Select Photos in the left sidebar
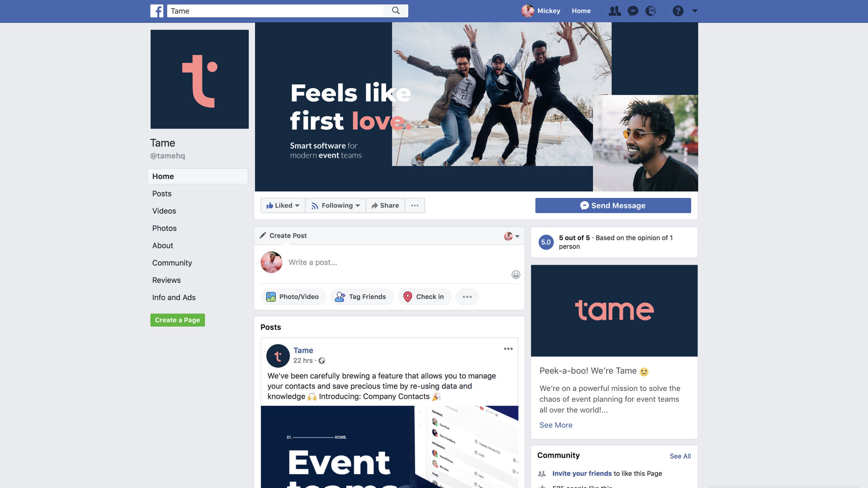Image resolution: width=868 pixels, height=488 pixels. [164, 228]
